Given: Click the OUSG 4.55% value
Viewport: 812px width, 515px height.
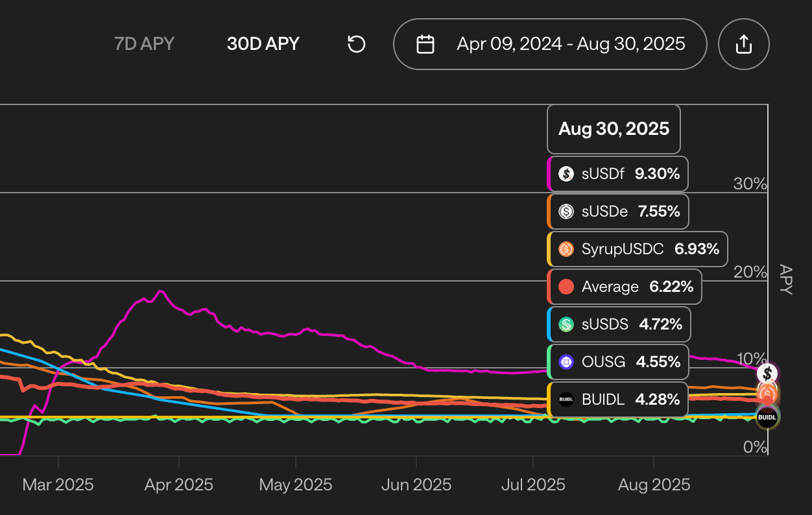Looking at the screenshot, I should coord(658,362).
